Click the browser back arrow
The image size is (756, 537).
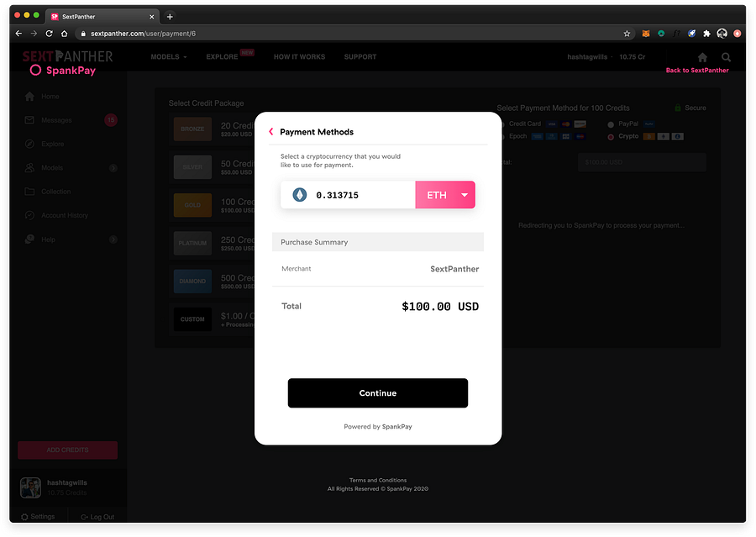pos(18,34)
